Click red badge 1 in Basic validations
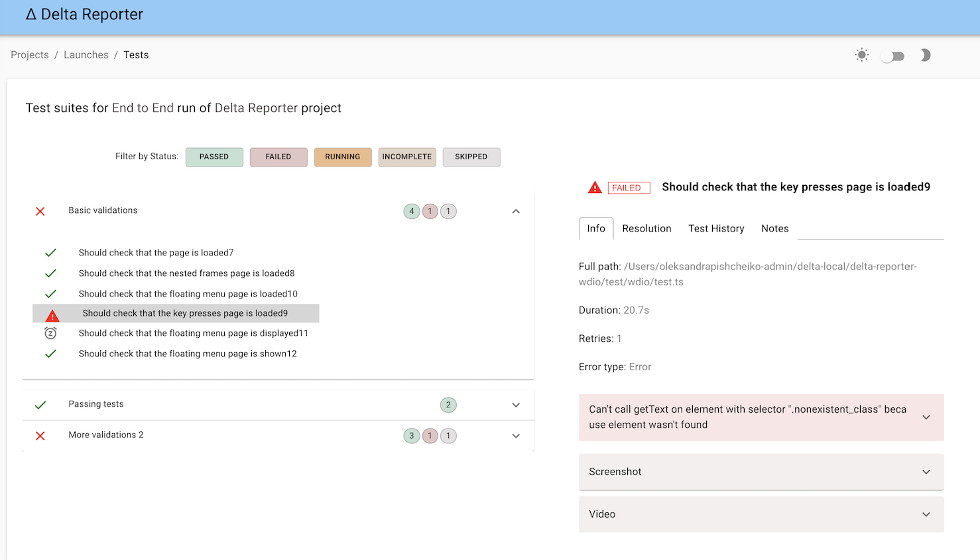This screenshot has height=560, width=980. 430,212
